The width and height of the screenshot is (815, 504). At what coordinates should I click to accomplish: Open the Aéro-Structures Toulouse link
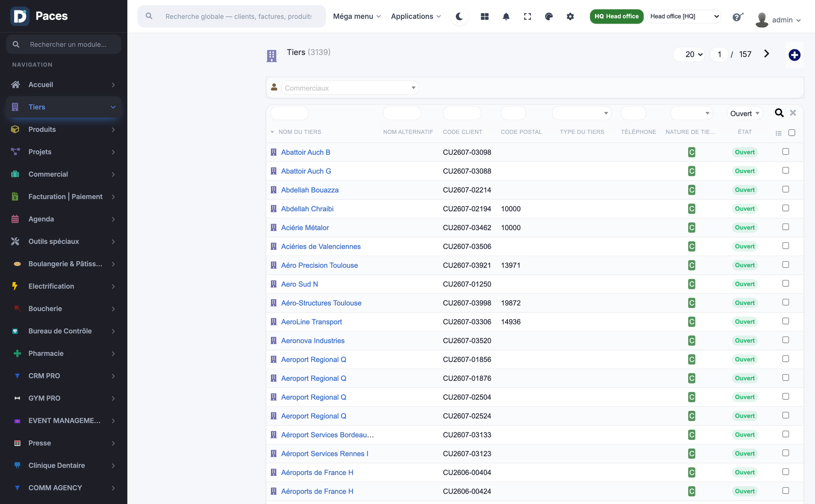[321, 303]
